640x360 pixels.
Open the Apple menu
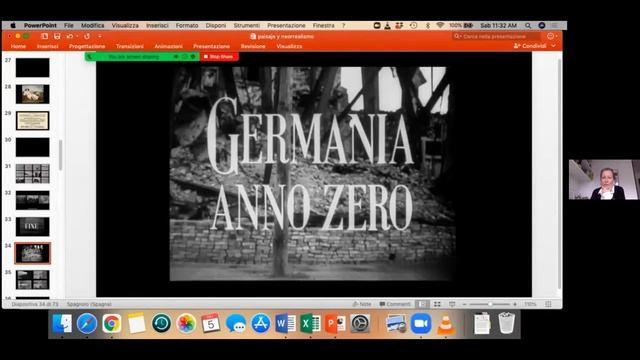pos(13,25)
